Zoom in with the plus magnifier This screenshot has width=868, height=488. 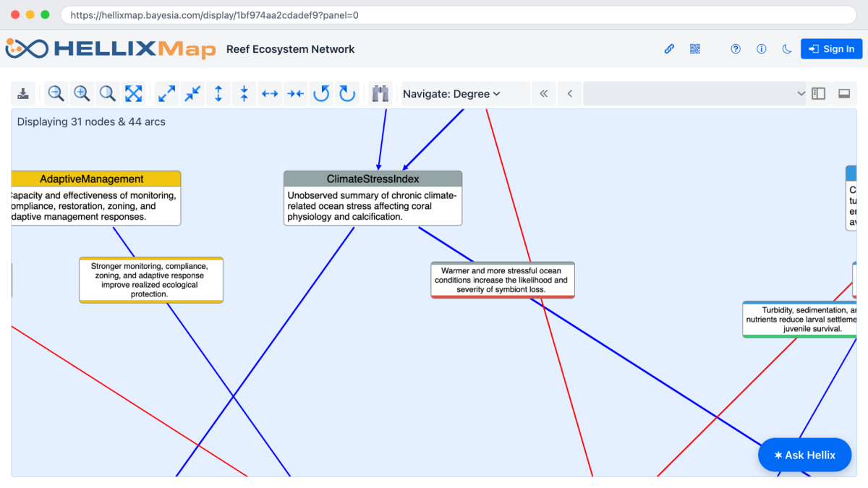pyautogui.click(x=82, y=93)
